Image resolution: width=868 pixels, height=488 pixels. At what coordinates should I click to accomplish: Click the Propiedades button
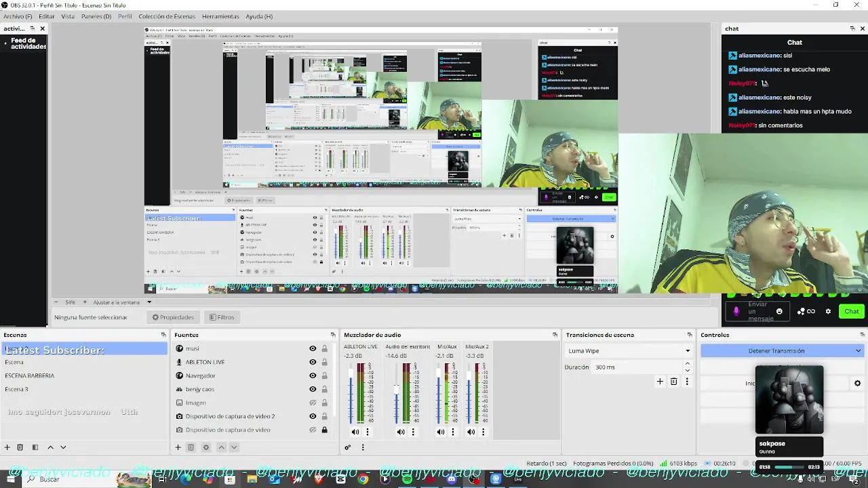173,317
